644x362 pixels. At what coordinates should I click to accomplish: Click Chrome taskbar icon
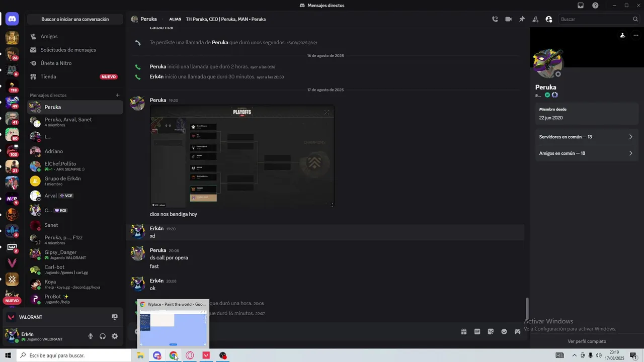174,355
